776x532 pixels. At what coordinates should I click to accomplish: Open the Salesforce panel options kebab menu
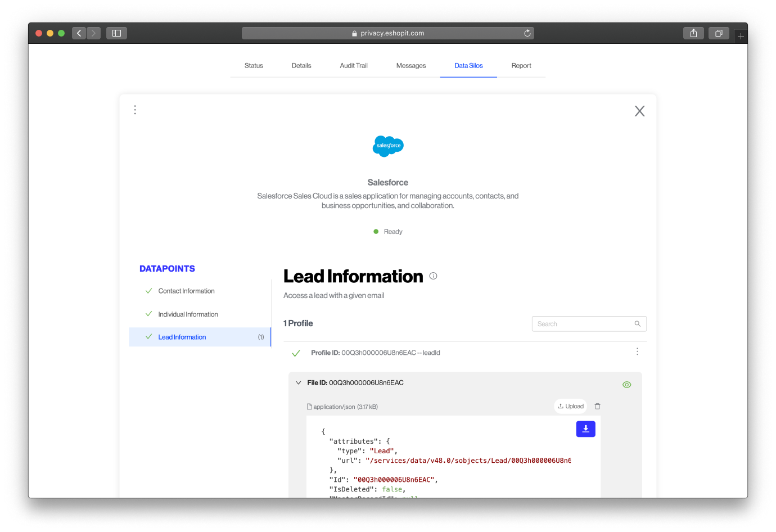pyautogui.click(x=135, y=110)
